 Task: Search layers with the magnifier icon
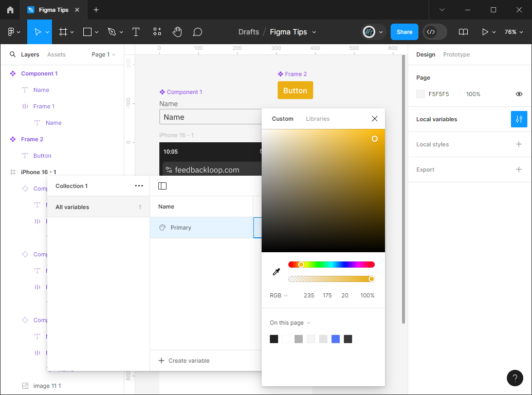point(12,54)
